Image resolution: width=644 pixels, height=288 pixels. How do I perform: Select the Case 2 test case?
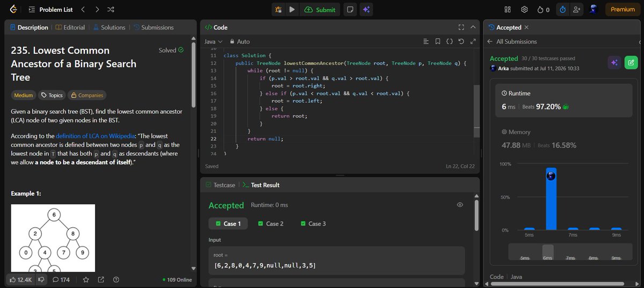[x=270, y=224]
